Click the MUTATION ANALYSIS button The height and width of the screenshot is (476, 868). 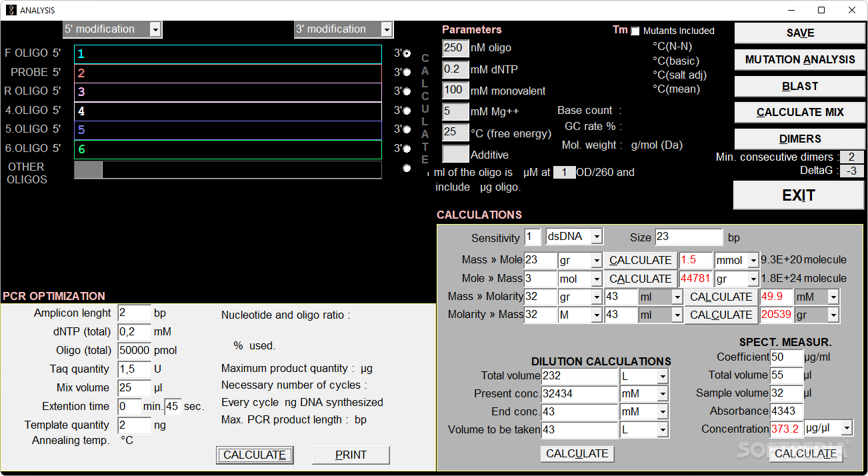800,59
